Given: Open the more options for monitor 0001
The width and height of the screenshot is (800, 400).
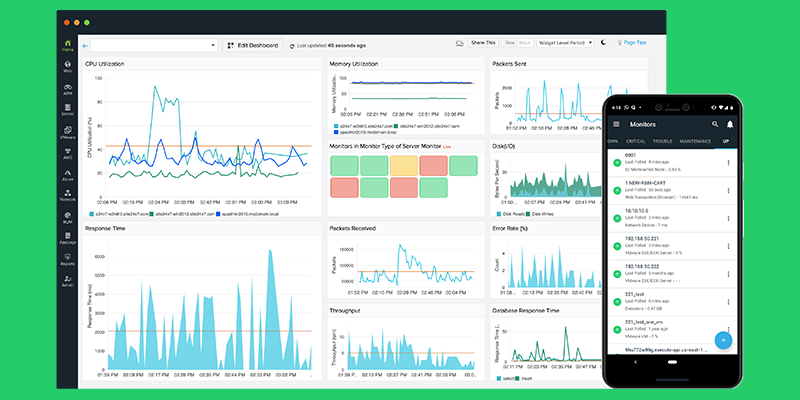Looking at the screenshot, I should pos(728,163).
